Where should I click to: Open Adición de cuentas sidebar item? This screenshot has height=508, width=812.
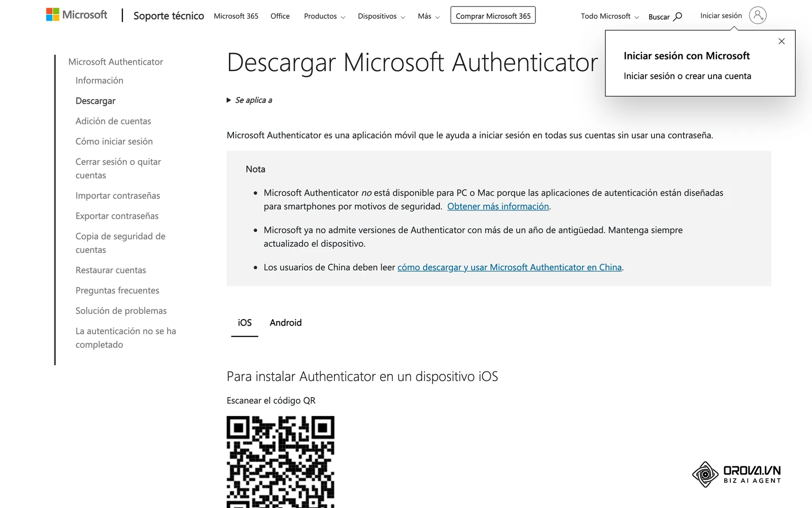pyautogui.click(x=113, y=121)
